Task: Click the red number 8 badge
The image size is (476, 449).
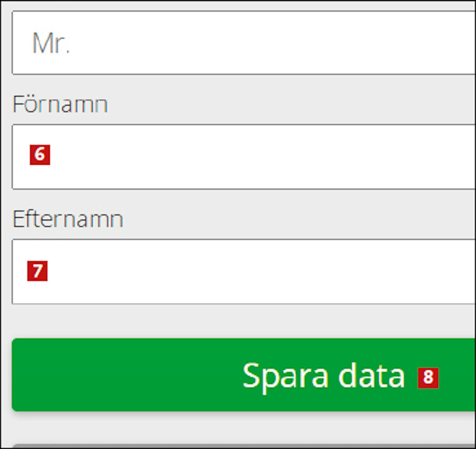Action: (x=428, y=378)
